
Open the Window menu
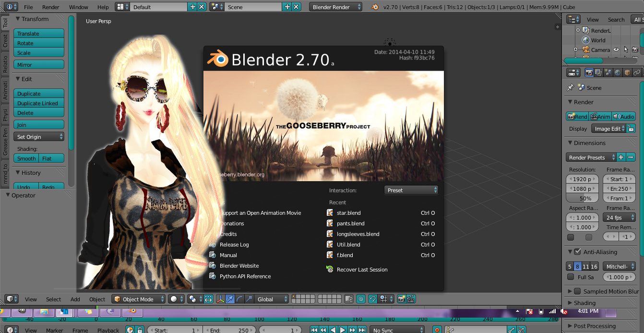pyautogui.click(x=79, y=7)
